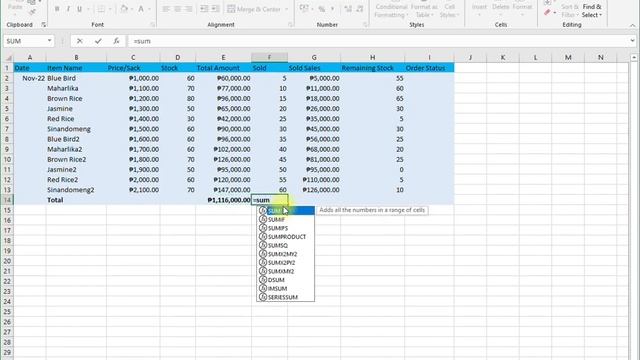
Task: Click the 'Remaining Stock' header cell
Action: point(372,68)
